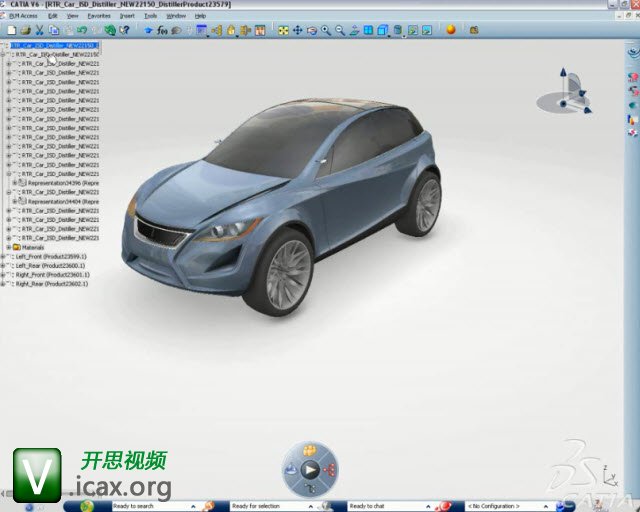The image size is (640, 512).
Task: Click the orange sphere material icon
Action: click(451, 30)
